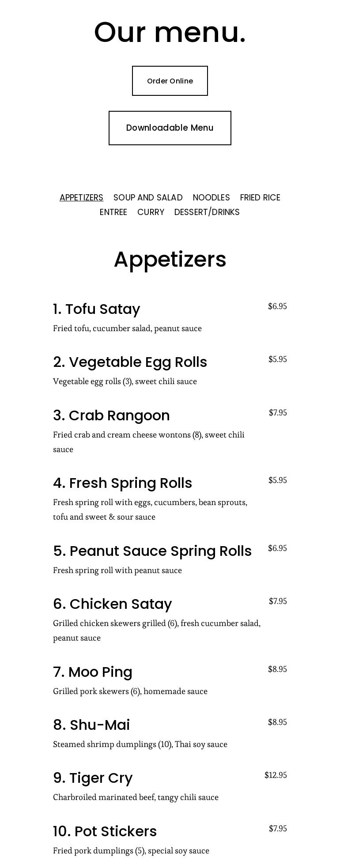The image size is (340, 868).
Task: Click the Moo Ping menu item
Action: tap(92, 672)
